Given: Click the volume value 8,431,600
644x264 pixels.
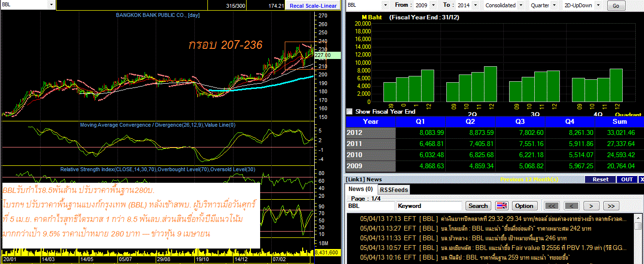Looking at the screenshot, I should point(327,252).
